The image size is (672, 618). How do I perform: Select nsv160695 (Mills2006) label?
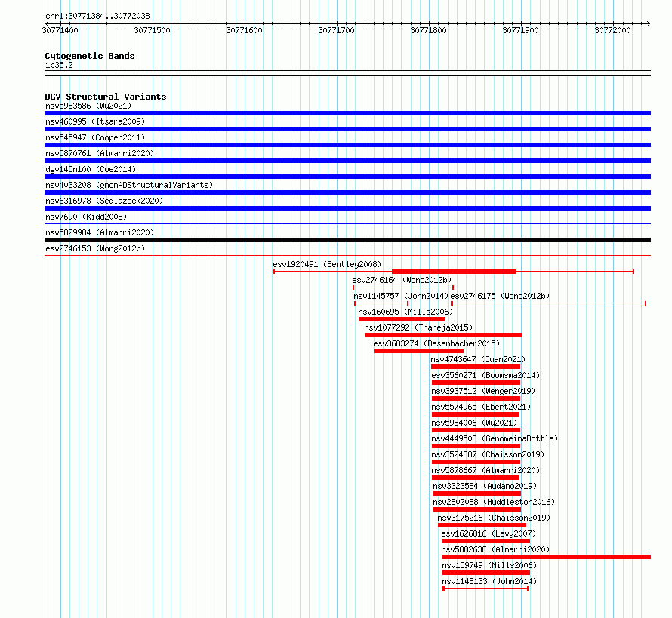coord(405,312)
